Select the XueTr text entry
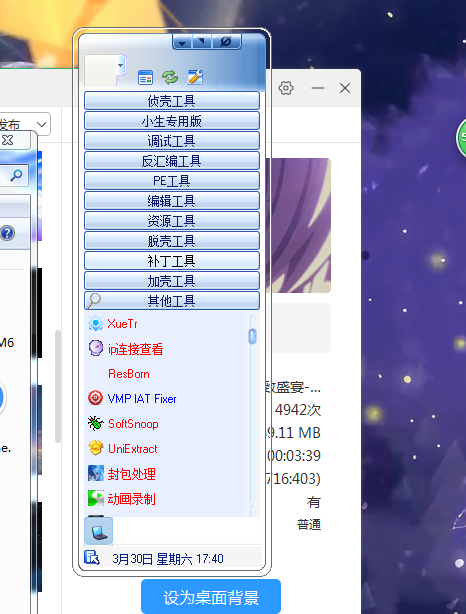 click(x=123, y=323)
